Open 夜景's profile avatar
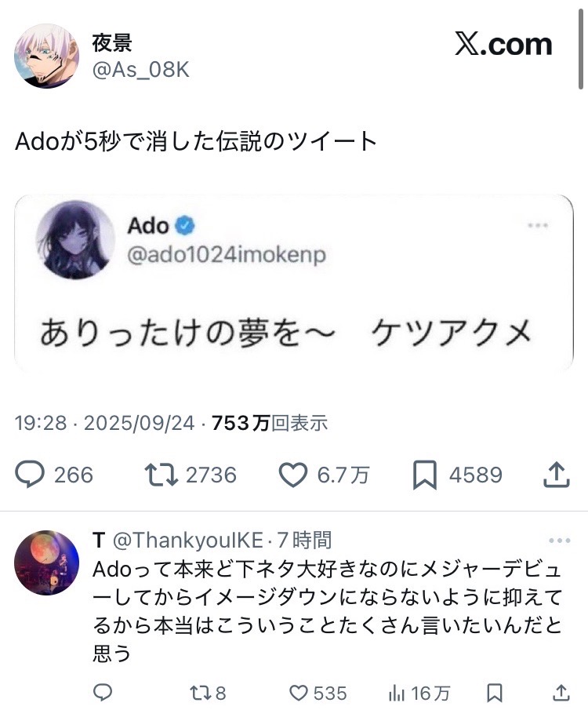Screen dimensions: 588x710 46,56
